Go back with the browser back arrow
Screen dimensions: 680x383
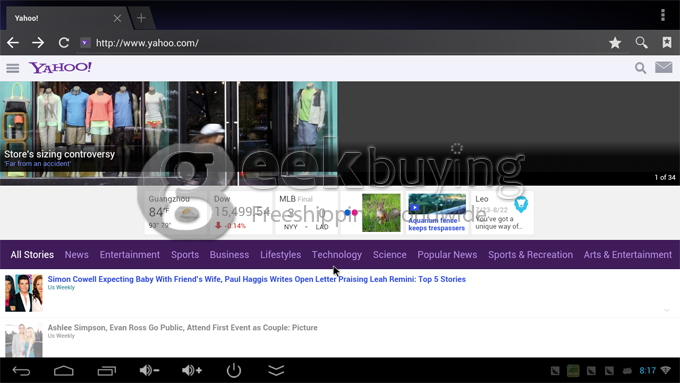click(x=13, y=43)
